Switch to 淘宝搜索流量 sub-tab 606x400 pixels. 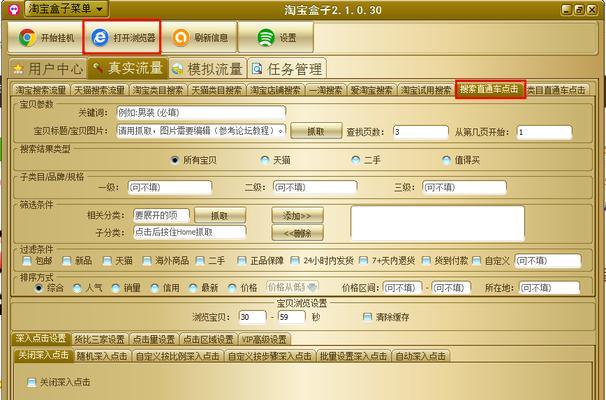click(41, 90)
